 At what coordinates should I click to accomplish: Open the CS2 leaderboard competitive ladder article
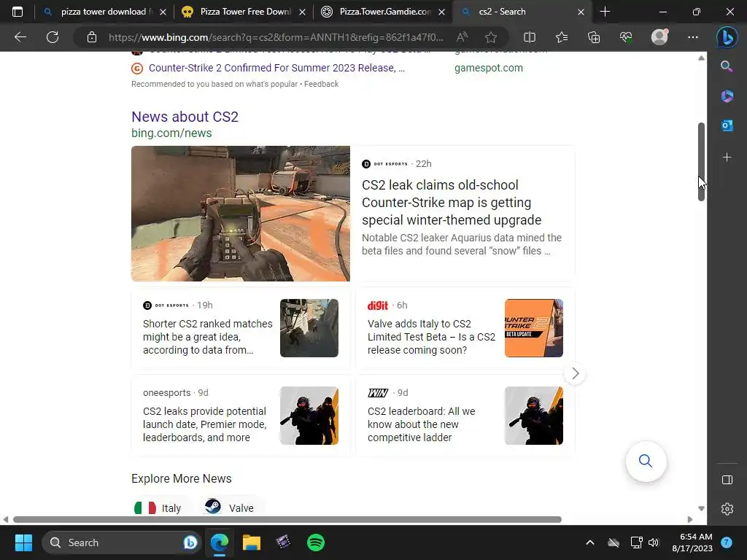(421, 425)
